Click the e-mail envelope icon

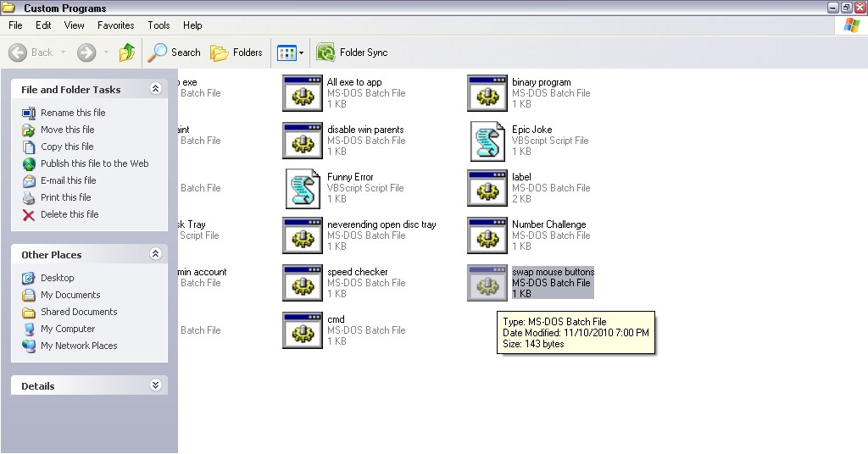click(x=29, y=180)
